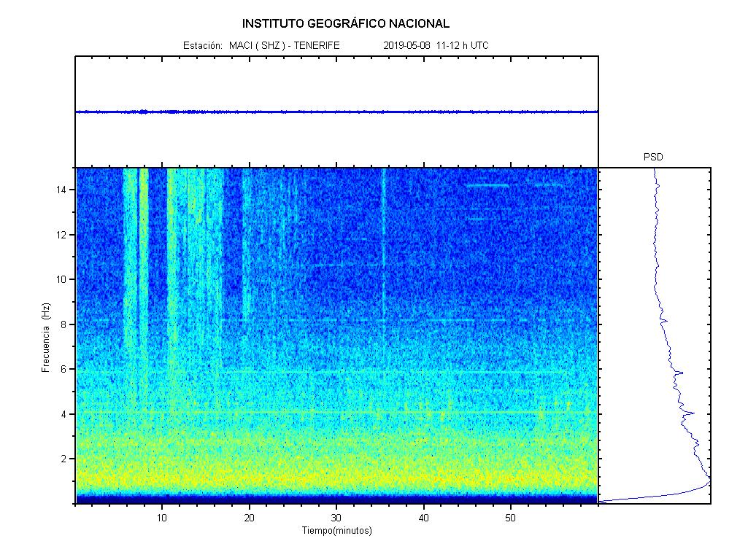The image size is (748, 560).
Task: Select the 10 minute tick label
Action: coord(162,518)
